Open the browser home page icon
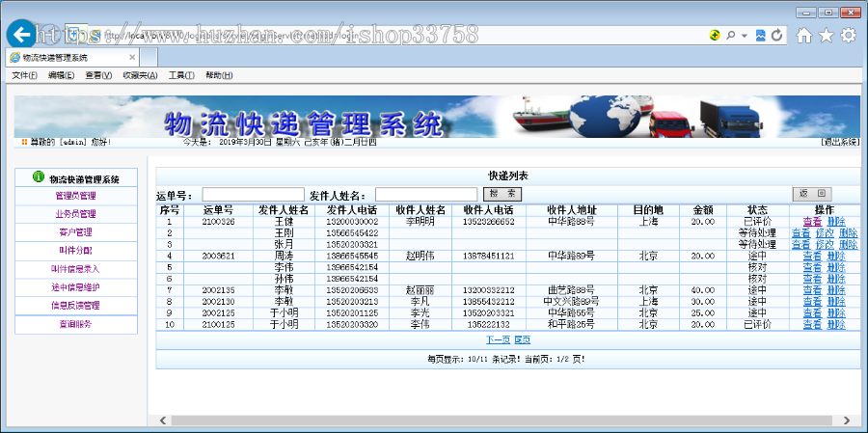Viewport: 868px width, 433px height. (x=803, y=36)
